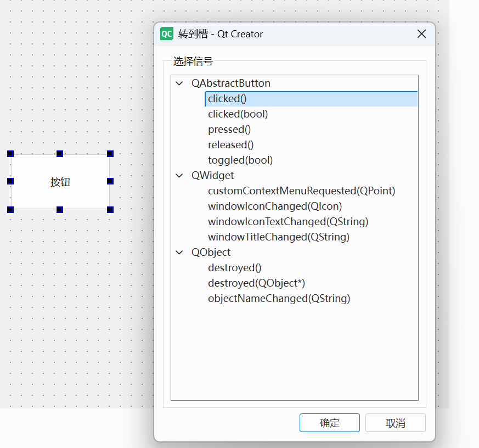Select the clicked(bool) signal
The image size is (479, 448).
238,114
